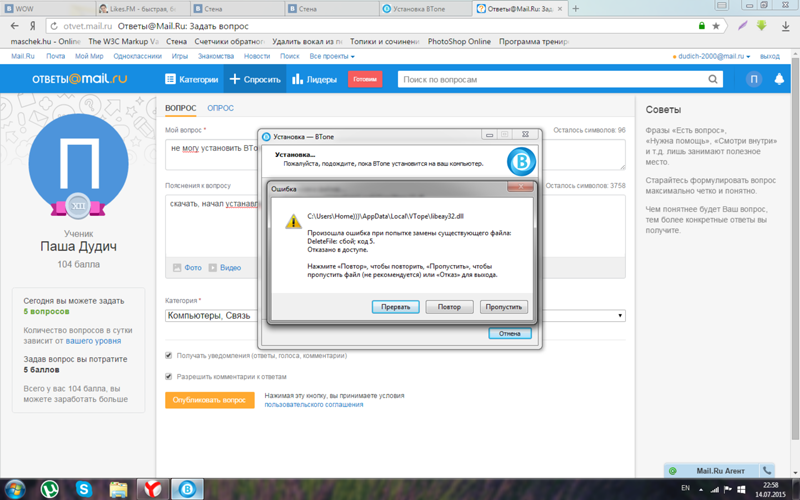This screenshot has height=500, width=800.
Task: Open The W3C Markup bookmark
Action: [x=123, y=41]
